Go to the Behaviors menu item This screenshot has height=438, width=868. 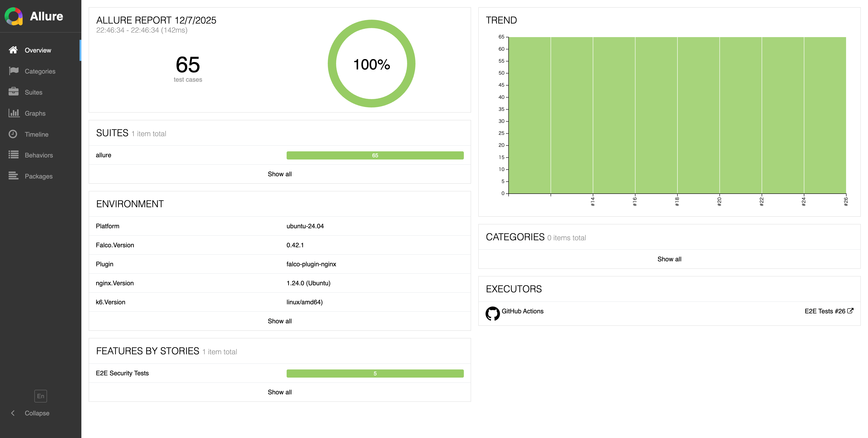tap(38, 155)
